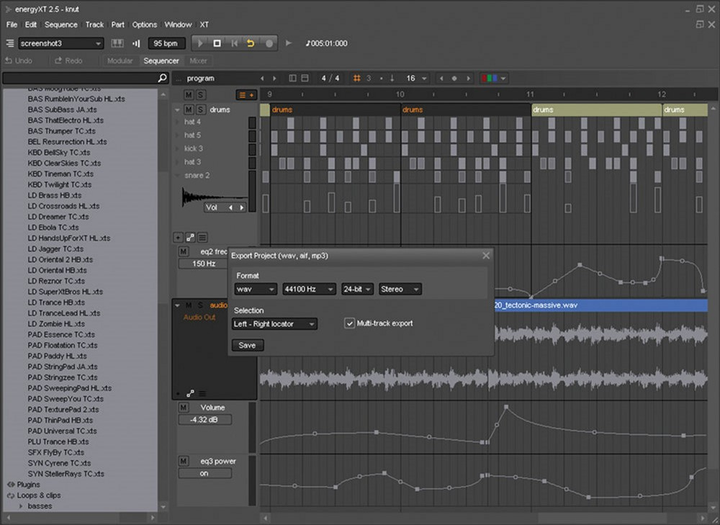Mute the drums track
The width and height of the screenshot is (720, 525).
point(188,109)
